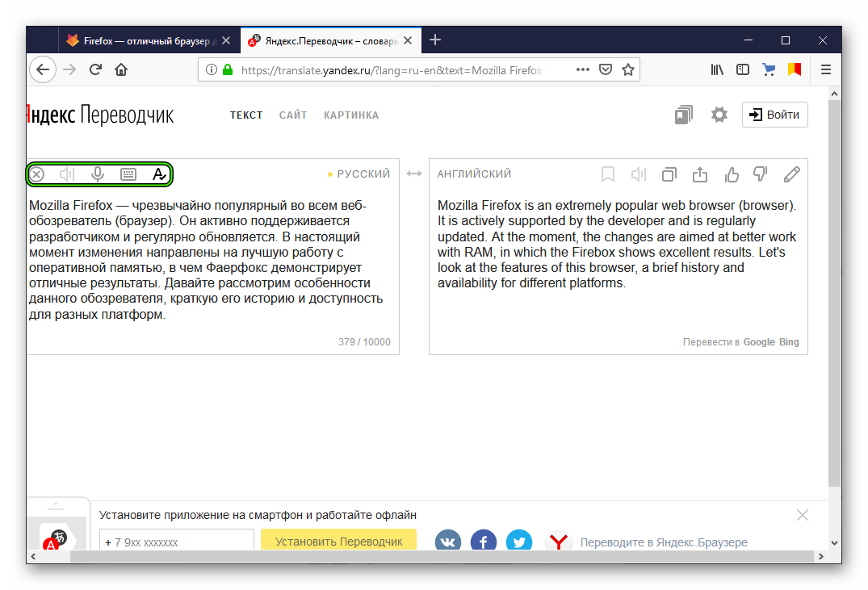The width and height of the screenshot is (868, 590).
Task: Open the Firefox hamburger menu
Action: click(826, 69)
